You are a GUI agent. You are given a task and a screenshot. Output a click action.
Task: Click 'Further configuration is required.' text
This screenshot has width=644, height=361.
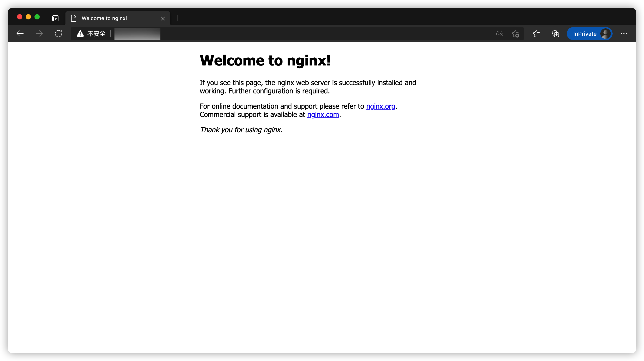click(x=279, y=91)
